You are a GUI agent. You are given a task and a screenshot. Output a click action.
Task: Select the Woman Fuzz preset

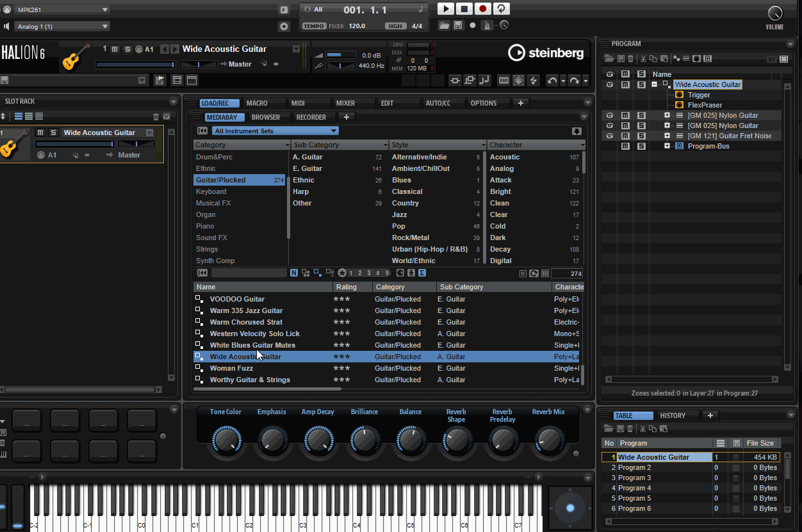tap(231, 368)
